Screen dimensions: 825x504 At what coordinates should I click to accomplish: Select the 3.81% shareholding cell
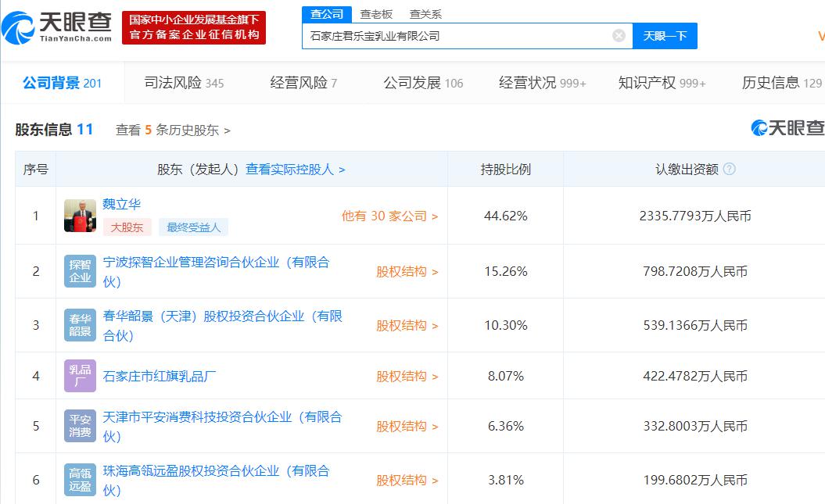(x=506, y=481)
